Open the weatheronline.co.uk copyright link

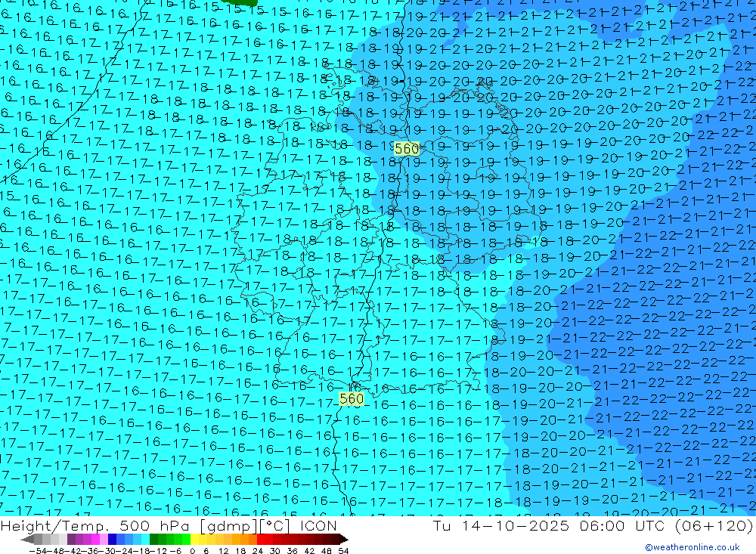(x=692, y=547)
